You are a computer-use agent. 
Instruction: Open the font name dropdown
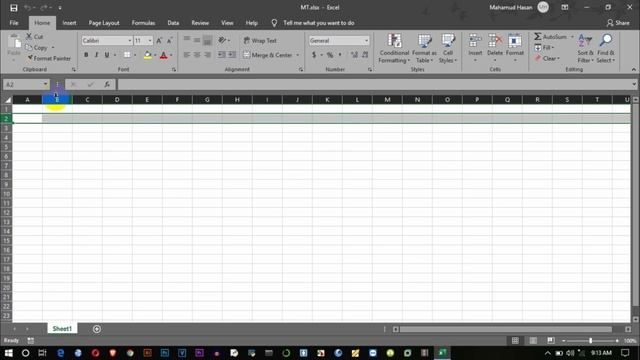130,40
